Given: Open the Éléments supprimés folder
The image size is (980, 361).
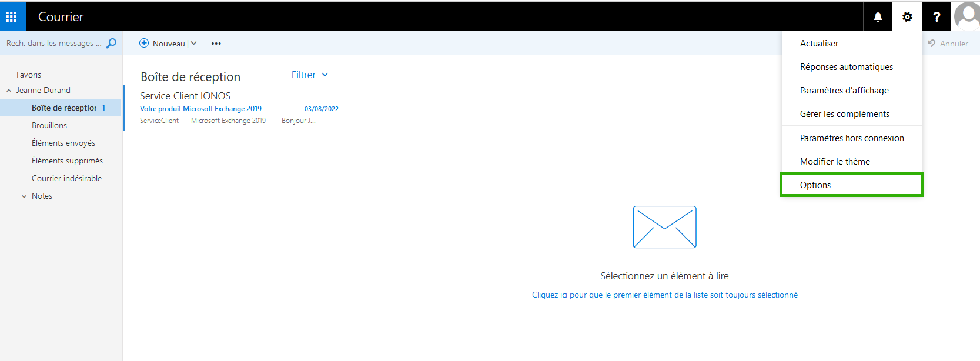Looking at the screenshot, I should point(67,161).
